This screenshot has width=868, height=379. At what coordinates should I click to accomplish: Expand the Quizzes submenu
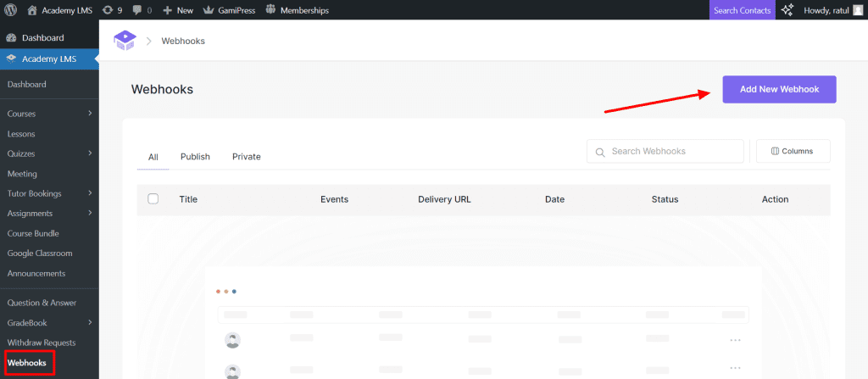pyautogui.click(x=90, y=153)
